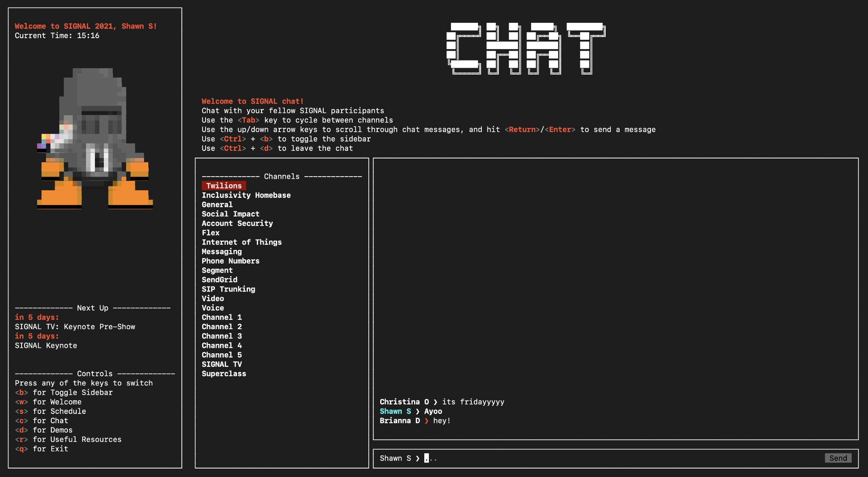
Task: Click the Channels section header
Action: (282, 176)
